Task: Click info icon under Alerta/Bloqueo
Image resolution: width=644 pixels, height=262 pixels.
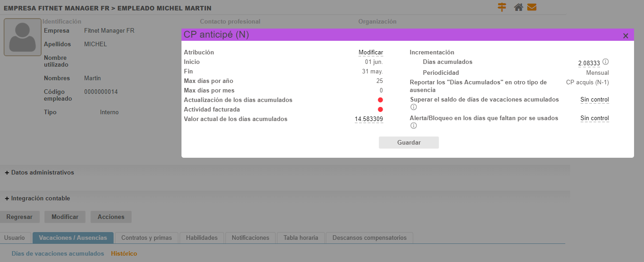Action: [413, 126]
